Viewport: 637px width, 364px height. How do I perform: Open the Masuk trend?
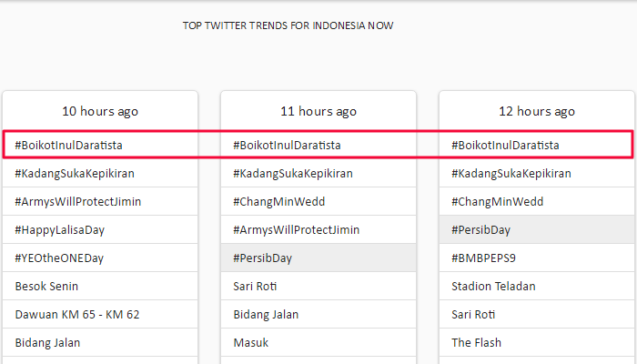[251, 342]
